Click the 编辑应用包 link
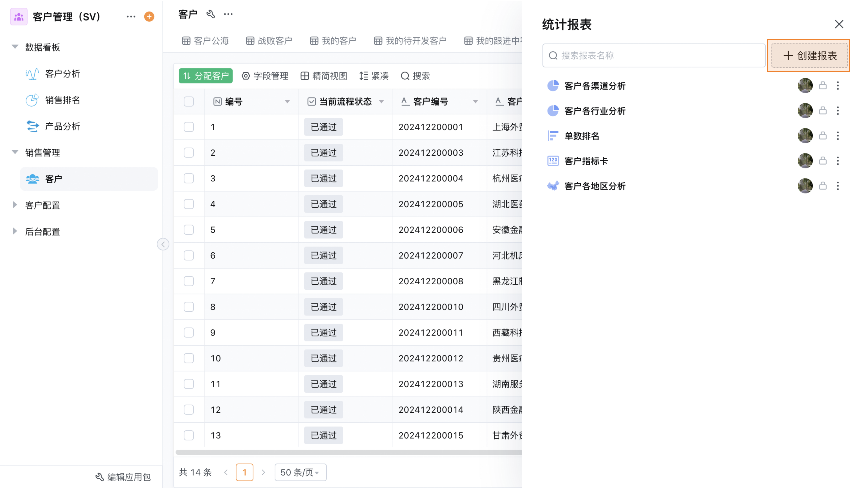This screenshot has width=868, height=488. [123, 477]
